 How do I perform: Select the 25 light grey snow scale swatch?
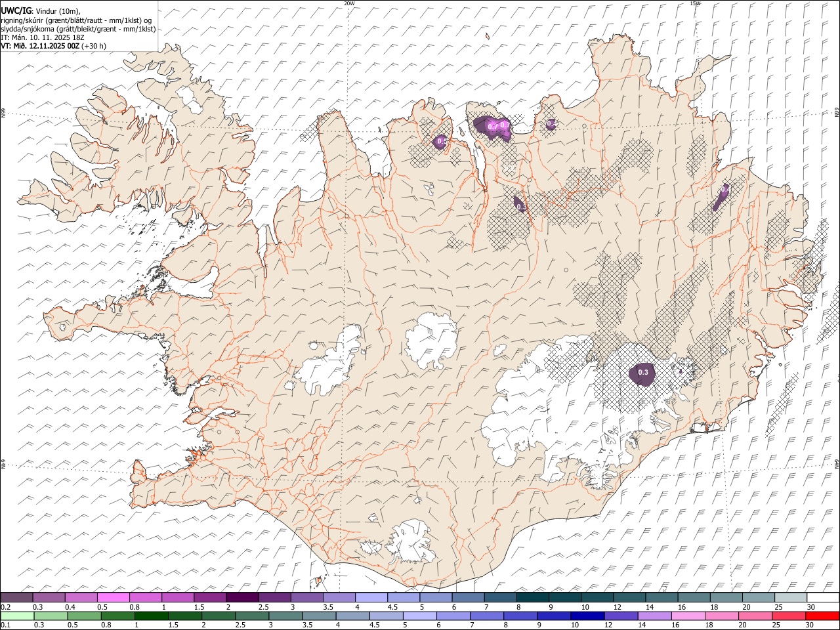pos(791,597)
